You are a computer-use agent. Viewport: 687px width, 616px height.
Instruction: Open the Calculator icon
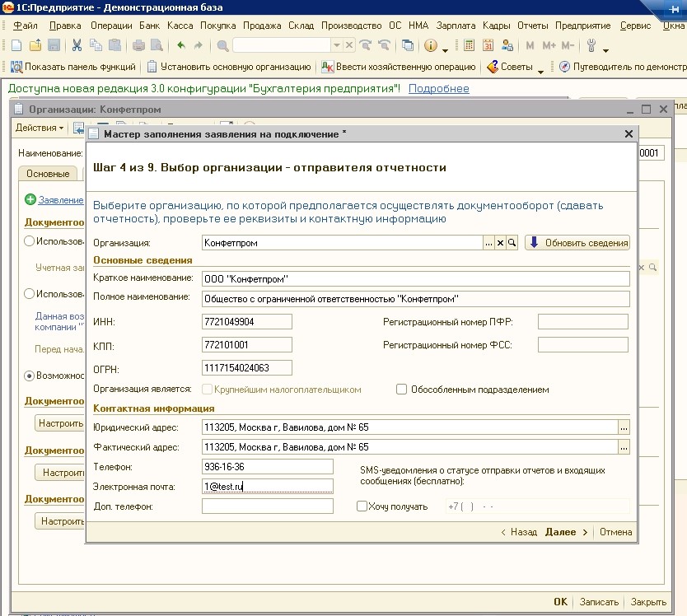pyautogui.click(x=469, y=45)
